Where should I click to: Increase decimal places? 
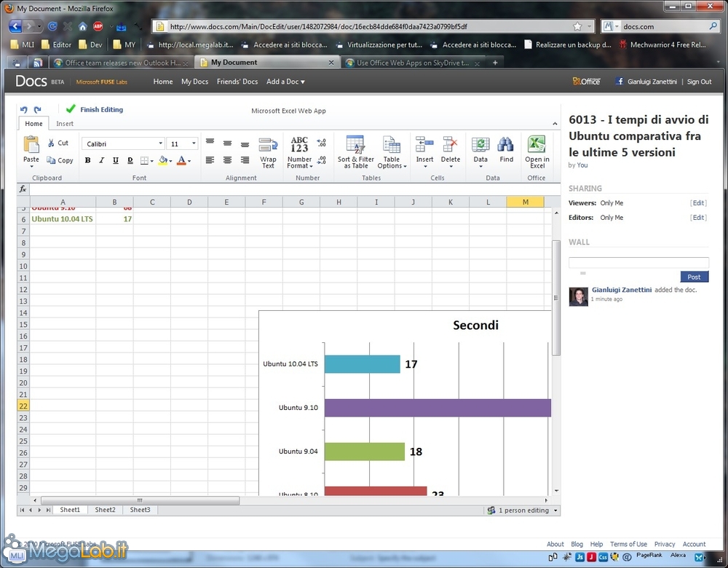pyautogui.click(x=321, y=143)
